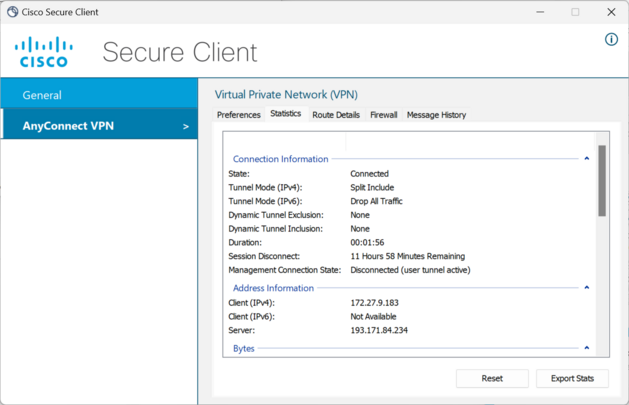Select client IPv4 address 172.27.9.183

pyautogui.click(x=374, y=303)
